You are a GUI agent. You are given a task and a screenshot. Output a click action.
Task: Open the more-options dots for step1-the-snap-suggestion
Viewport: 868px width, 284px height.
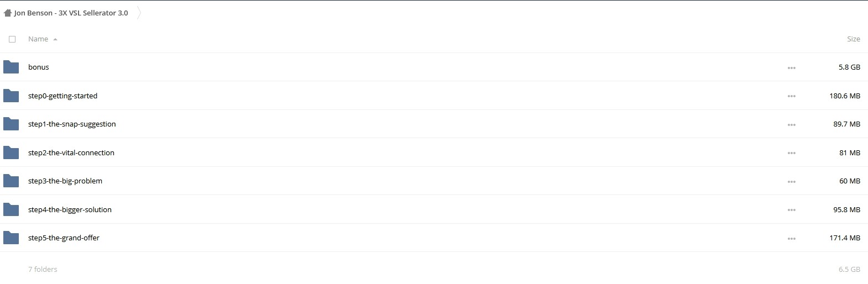coord(792,125)
